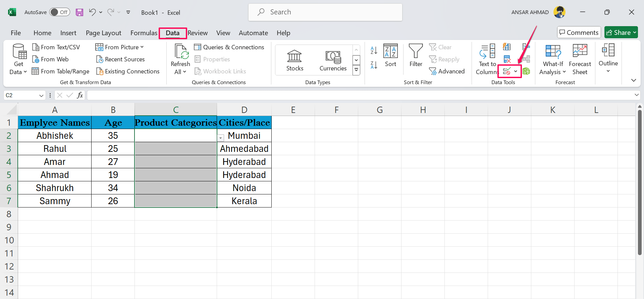Collapse the ribbon with chevron
The height and width of the screenshot is (299, 644).
click(634, 80)
